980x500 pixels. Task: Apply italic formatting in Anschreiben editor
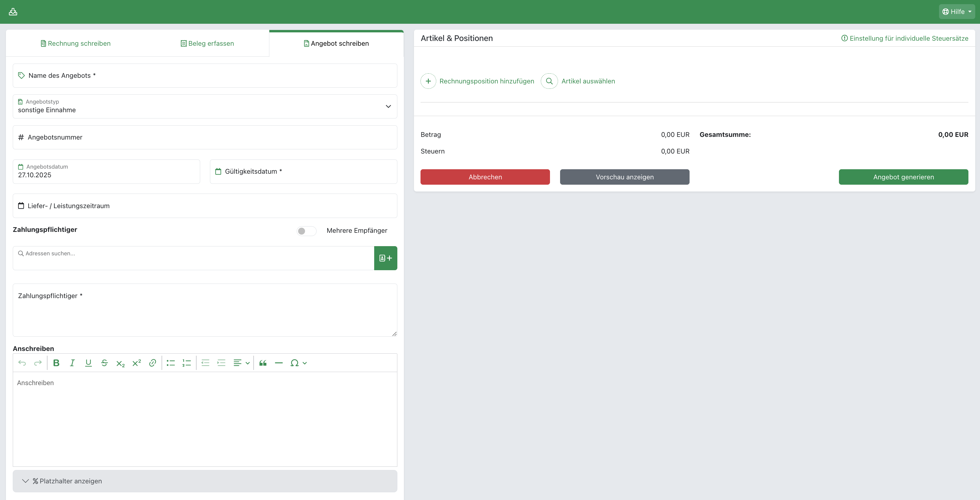click(x=72, y=363)
